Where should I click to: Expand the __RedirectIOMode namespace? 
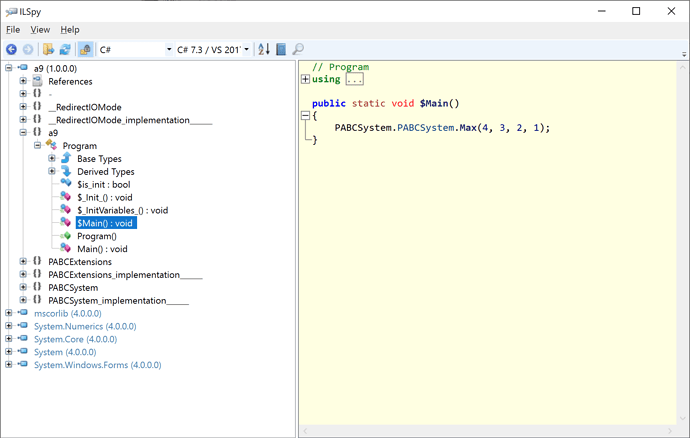coord(23,107)
